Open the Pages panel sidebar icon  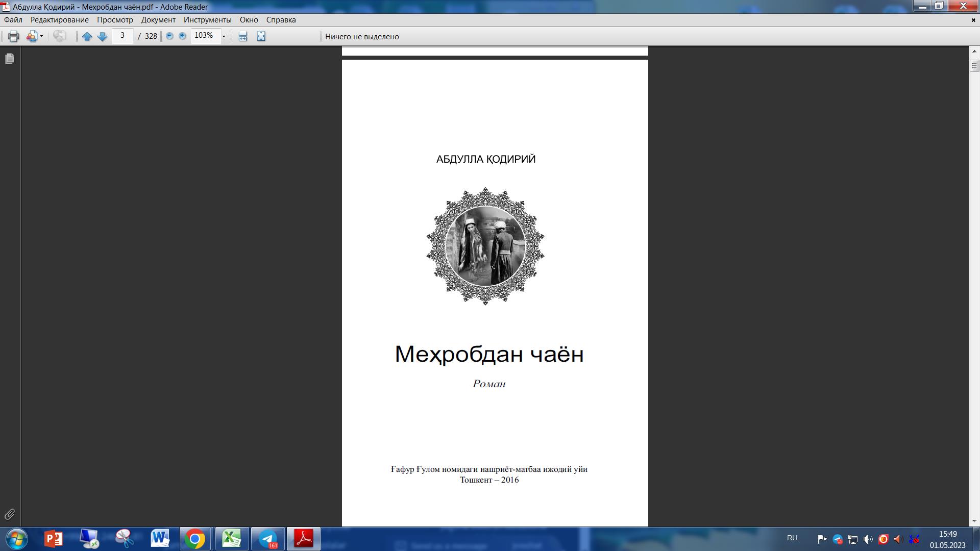[x=10, y=59]
